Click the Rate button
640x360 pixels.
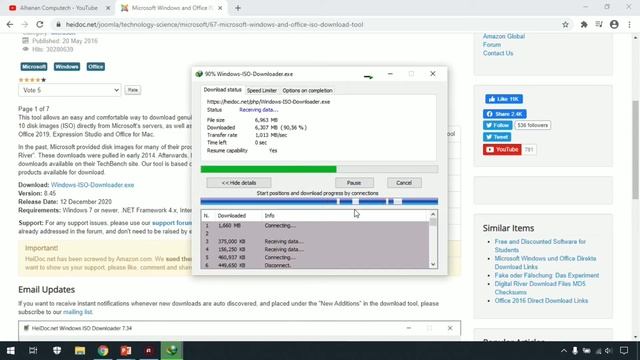[x=133, y=90]
